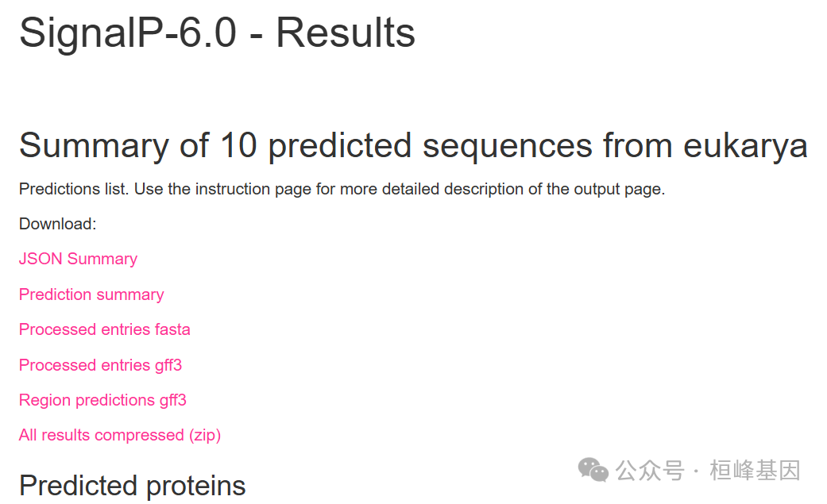Open the Region predictions gff3 link
Viewport: 827px width, 504px height.
(102, 400)
